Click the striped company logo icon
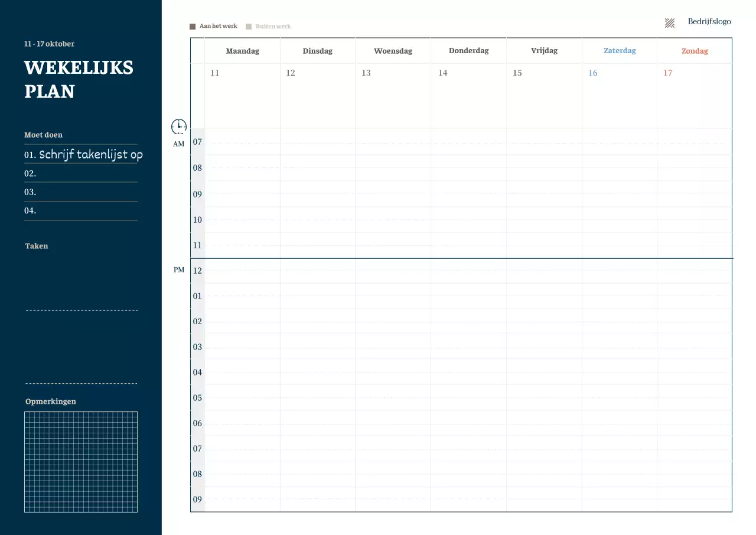This screenshot has width=756, height=535. pos(670,23)
